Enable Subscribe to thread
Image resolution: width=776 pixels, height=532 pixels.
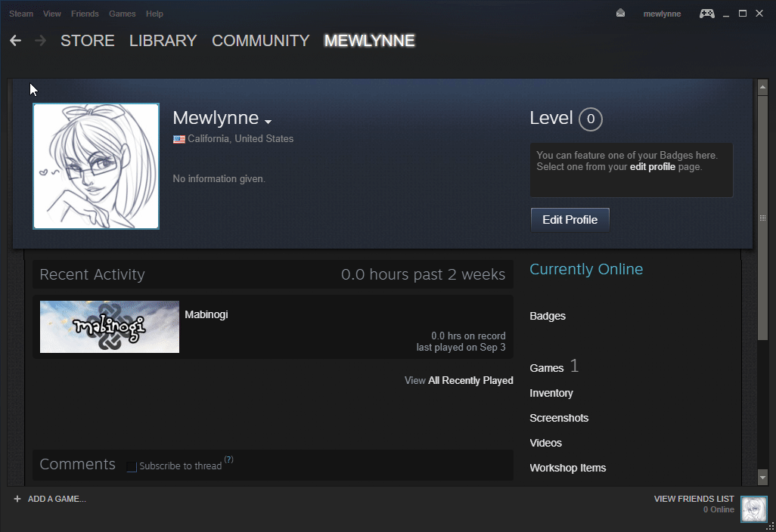click(131, 467)
